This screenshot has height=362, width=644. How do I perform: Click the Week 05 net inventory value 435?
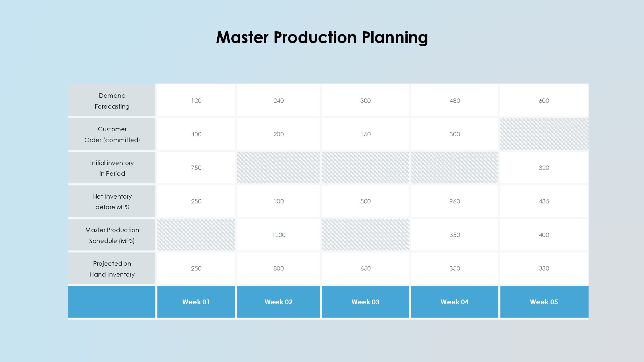click(544, 201)
